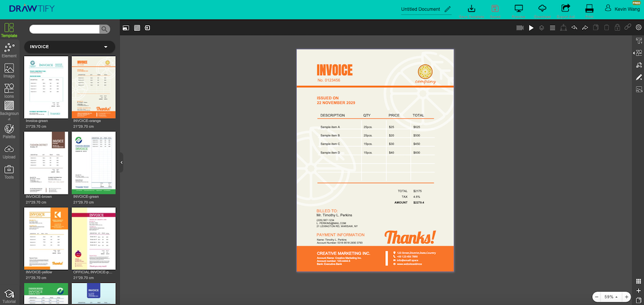
Task: Open the Upload panel
Action: click(x=9, y=152)
